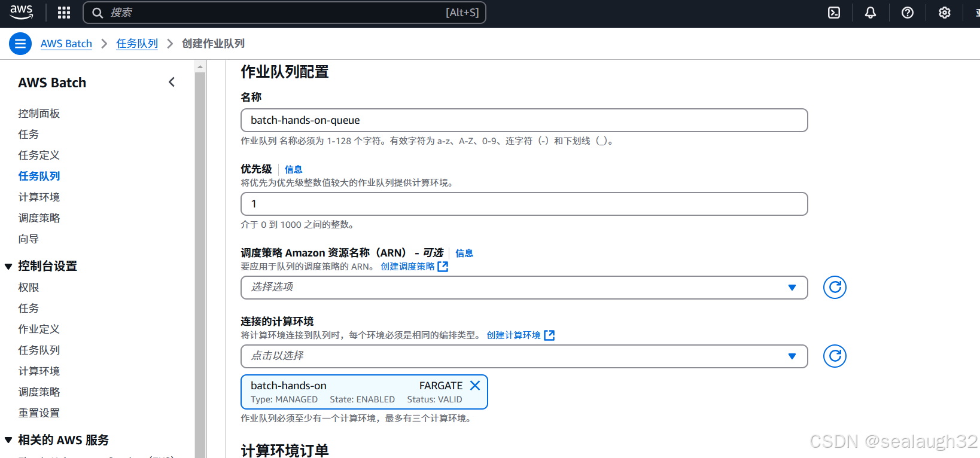Open the help question-mark icon

pyautogui.click(x=908, y=13)
